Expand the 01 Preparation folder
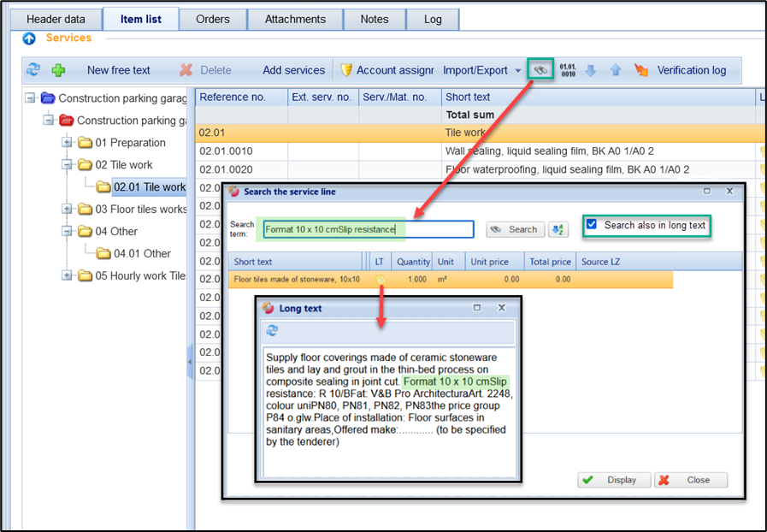The width and height of the screenshot is (767, 532). 68,143
